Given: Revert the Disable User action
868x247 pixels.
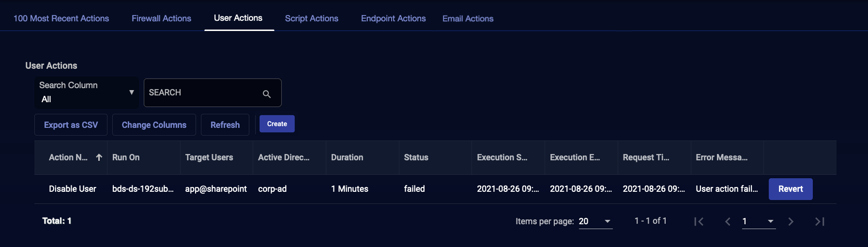Looking at the screenshot, I should point(791,189).
